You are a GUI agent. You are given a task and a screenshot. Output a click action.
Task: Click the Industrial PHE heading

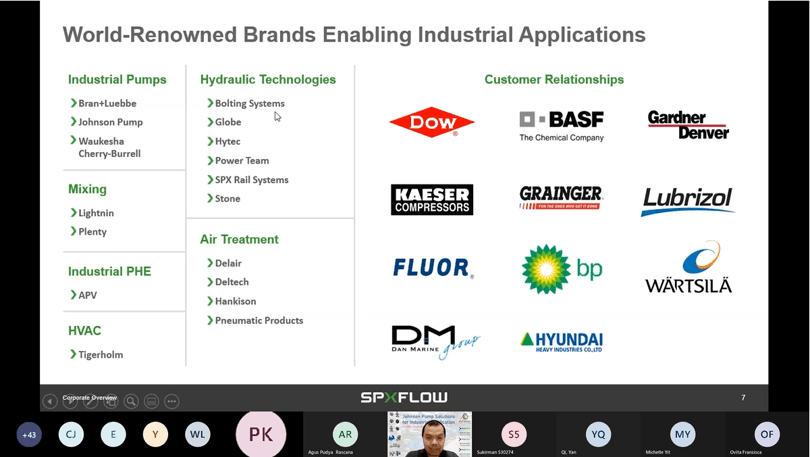(110, 272)
